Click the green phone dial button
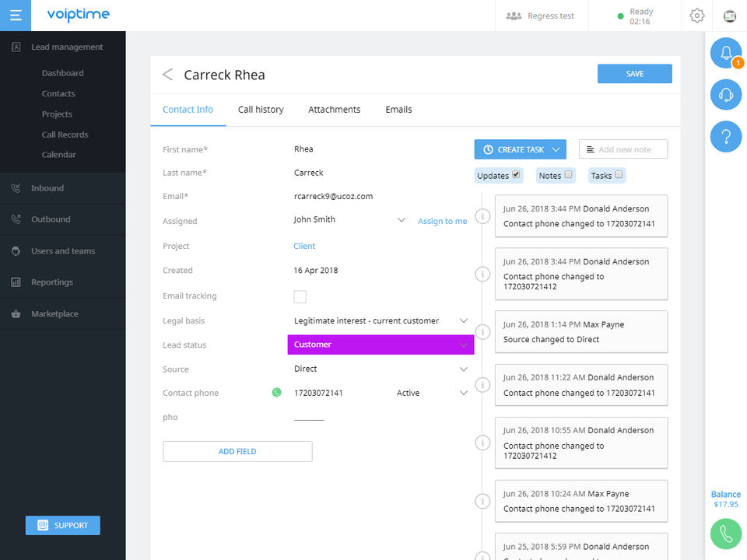Screen dimensions: 747x560 click(x=726, y=534)
